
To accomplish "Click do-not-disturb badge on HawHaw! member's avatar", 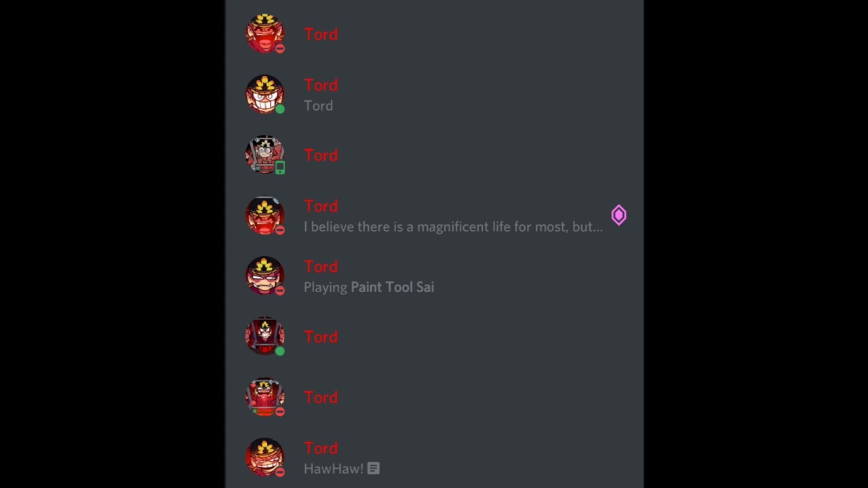I will click(280, 472).
